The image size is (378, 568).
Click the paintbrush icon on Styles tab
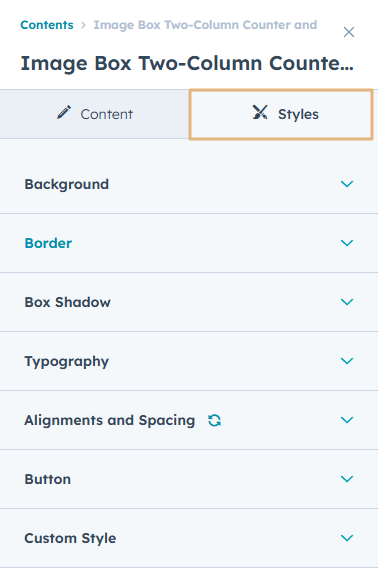(260, 112)
